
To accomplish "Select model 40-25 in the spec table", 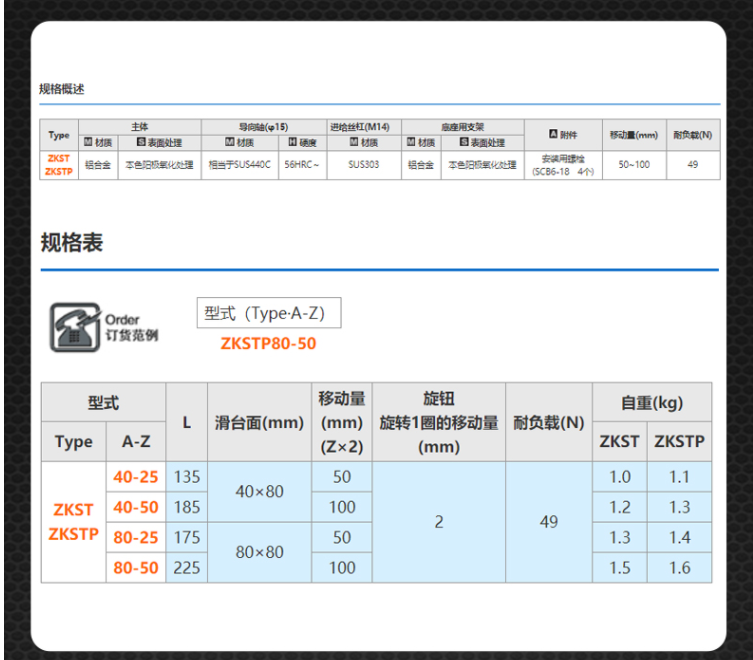I will coord(135,477).
